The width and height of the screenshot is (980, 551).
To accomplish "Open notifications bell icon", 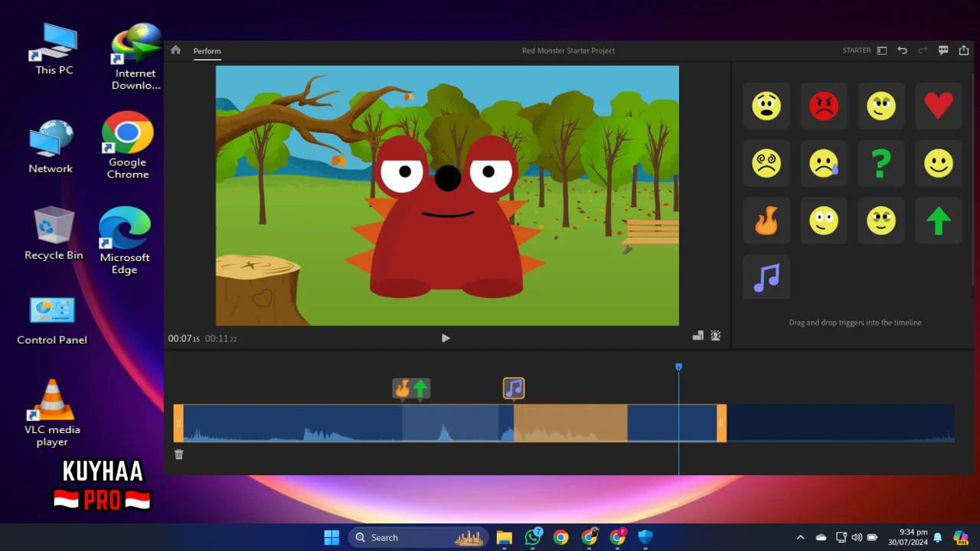I will pos(937,537).
